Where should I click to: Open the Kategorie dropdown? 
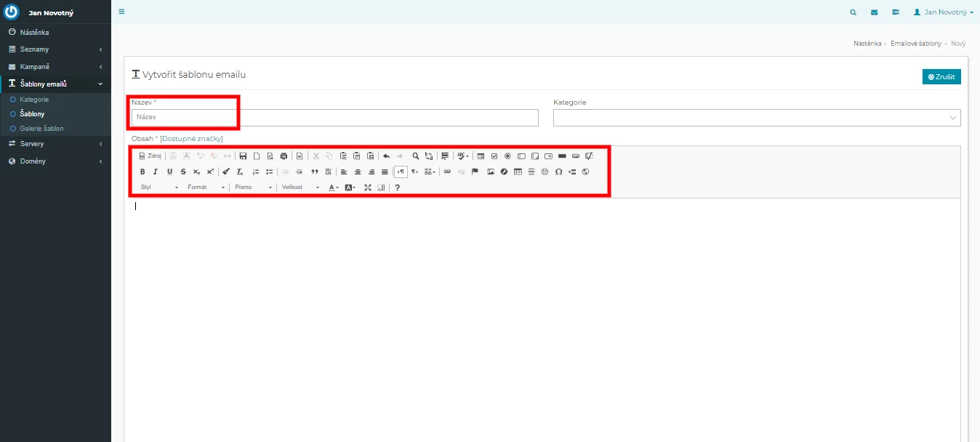756,118
